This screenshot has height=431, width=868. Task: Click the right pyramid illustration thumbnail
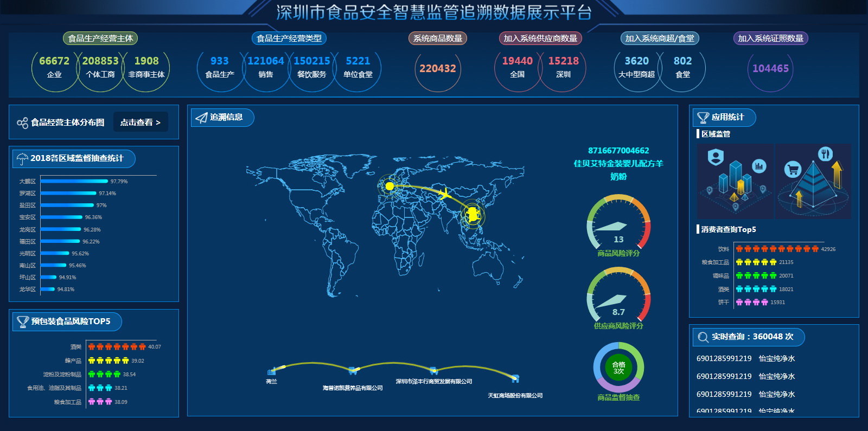point(813,181)
